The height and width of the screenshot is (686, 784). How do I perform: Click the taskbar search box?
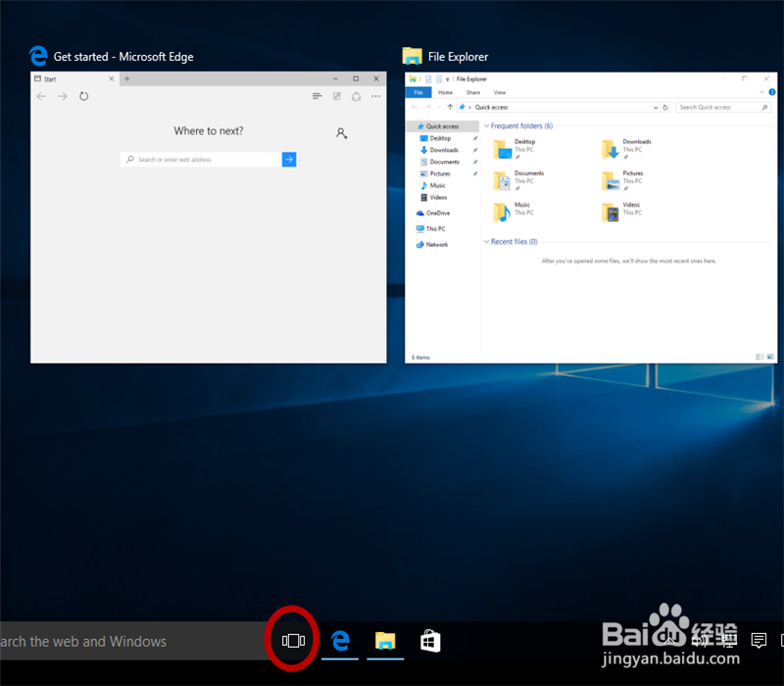click(132, 641)
